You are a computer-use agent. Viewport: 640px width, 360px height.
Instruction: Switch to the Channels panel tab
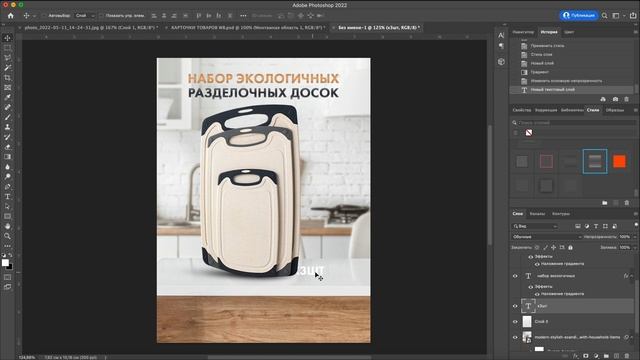pyautogui.click(x=537, y=213)
